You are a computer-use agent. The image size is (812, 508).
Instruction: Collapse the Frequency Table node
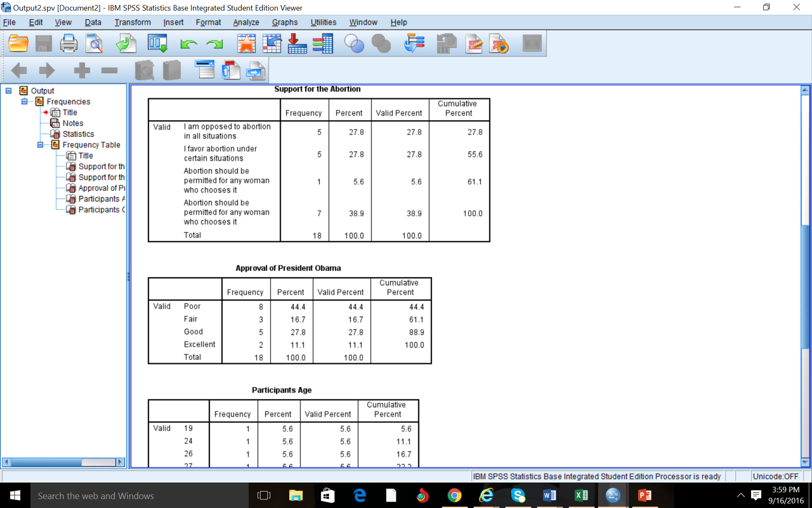[40, 144]
